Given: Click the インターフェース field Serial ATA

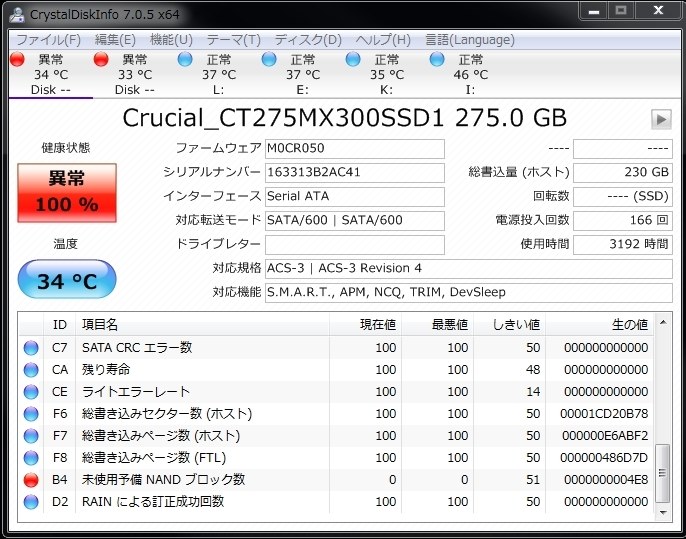Looking at the screenshot, I should tap(355, 197).
